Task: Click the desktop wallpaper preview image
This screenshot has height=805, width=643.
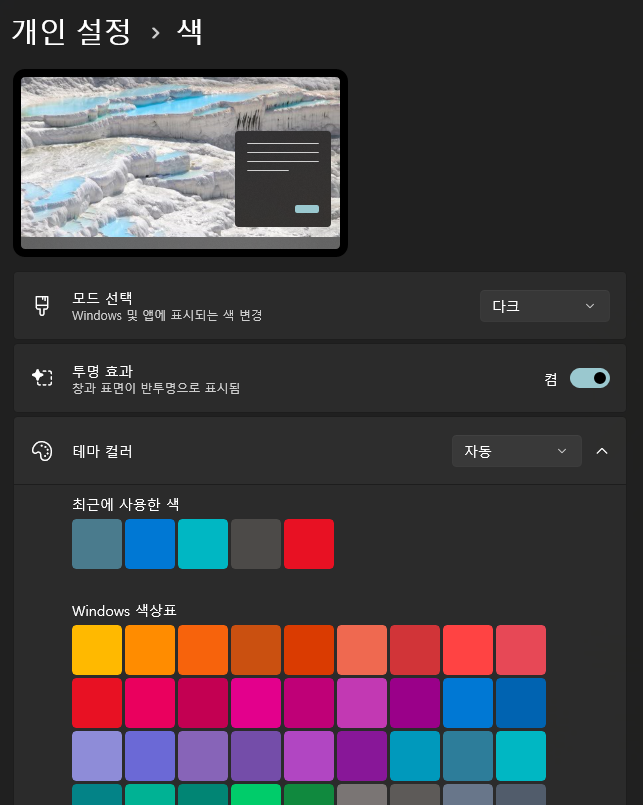Action: (x=180, y=163)
